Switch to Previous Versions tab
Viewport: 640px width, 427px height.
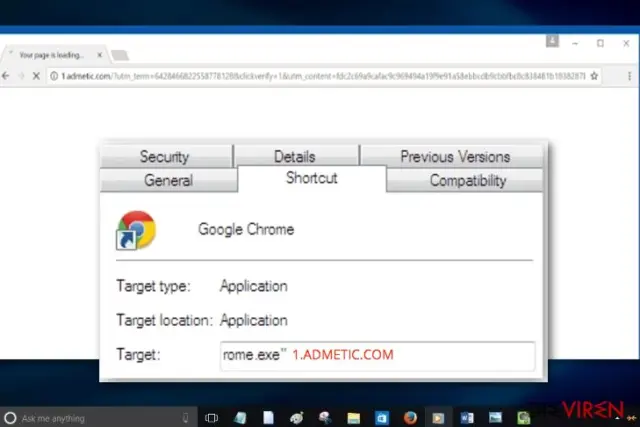[x=452, y=156]
